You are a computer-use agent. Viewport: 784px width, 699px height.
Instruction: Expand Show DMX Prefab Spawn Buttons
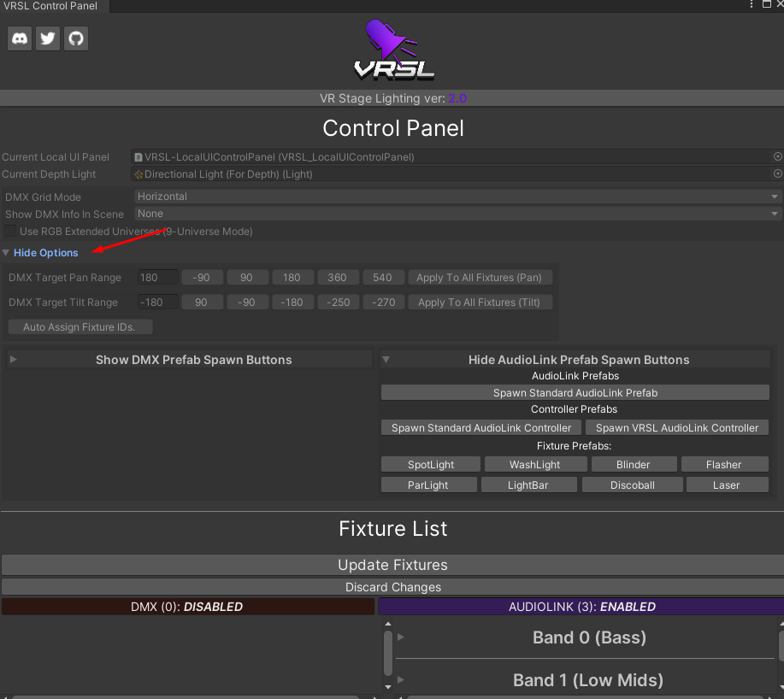point(14,359)
